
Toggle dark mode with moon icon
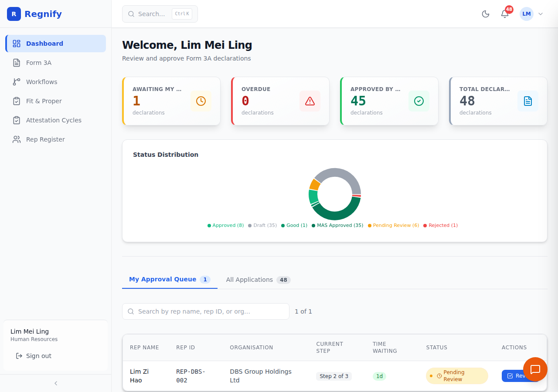486,14
